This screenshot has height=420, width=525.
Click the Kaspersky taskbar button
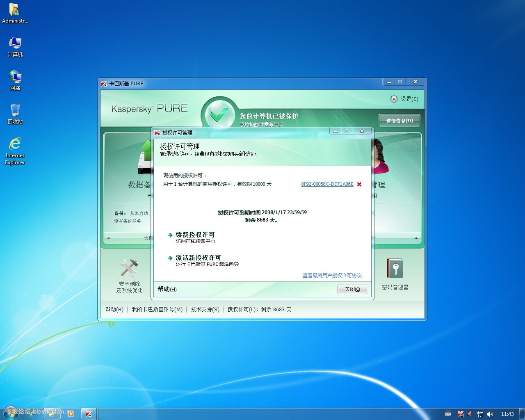(x=89, y=414)
